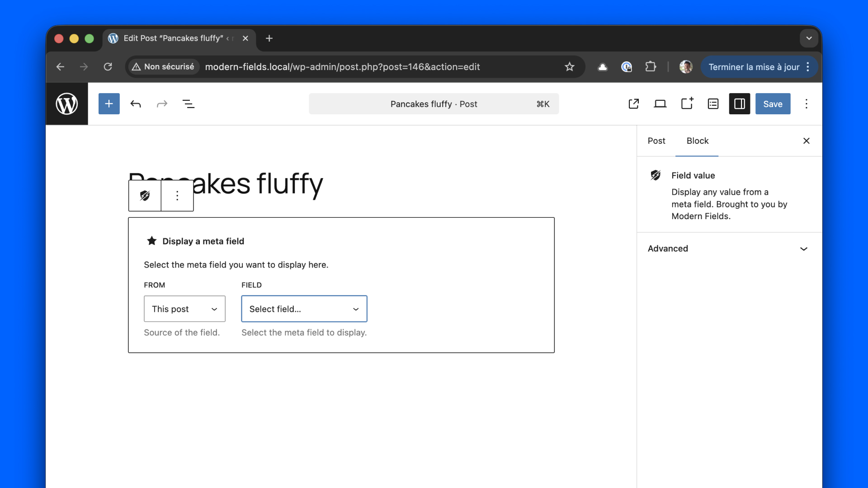Click the Save button

pos(773,104)
